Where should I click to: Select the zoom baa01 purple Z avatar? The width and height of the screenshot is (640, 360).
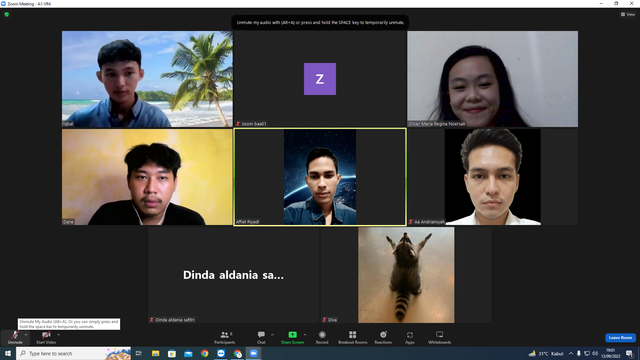pyautogui.click(x=320, y=79)
